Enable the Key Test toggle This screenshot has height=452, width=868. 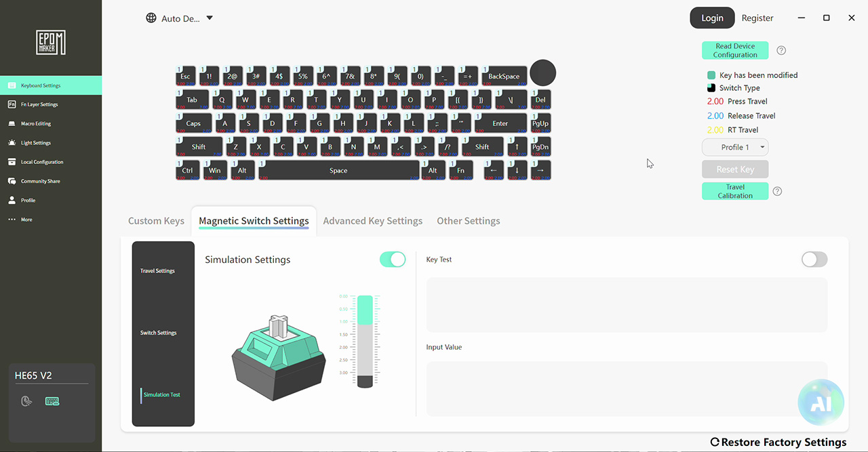[x=814, y=260]
